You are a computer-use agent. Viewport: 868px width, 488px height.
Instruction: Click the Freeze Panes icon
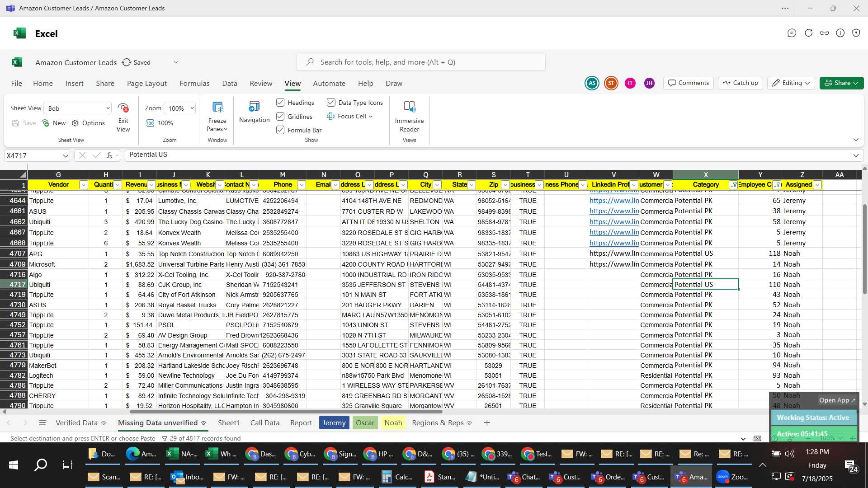(x=217, y=107)
